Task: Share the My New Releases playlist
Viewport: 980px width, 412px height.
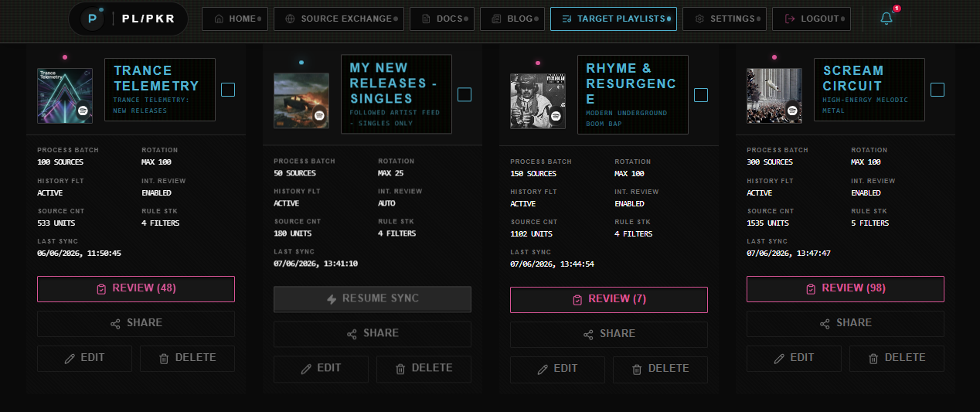Action: 373,334
